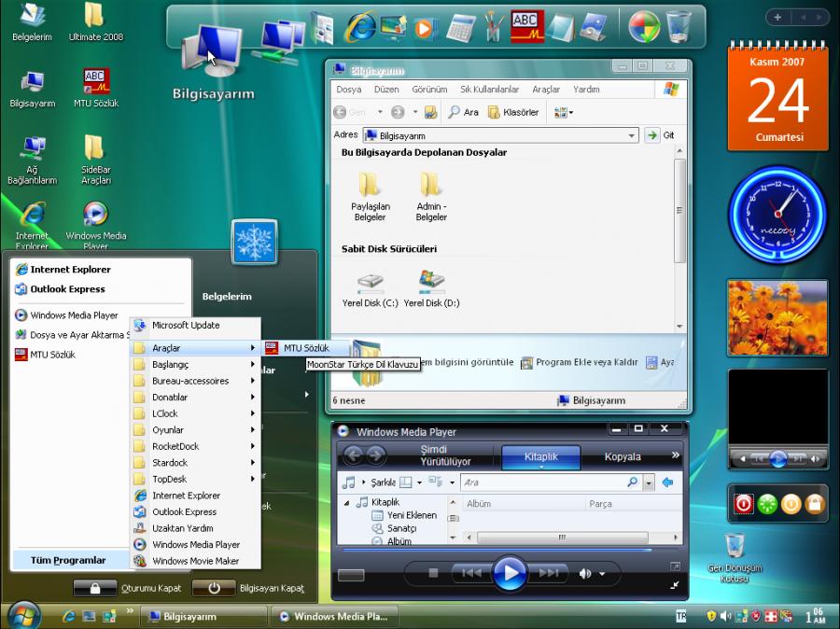The width and height of the screenshot is (840, 629).
Task: Open the search options dropdown in Media Player
Action: [649, 482]
